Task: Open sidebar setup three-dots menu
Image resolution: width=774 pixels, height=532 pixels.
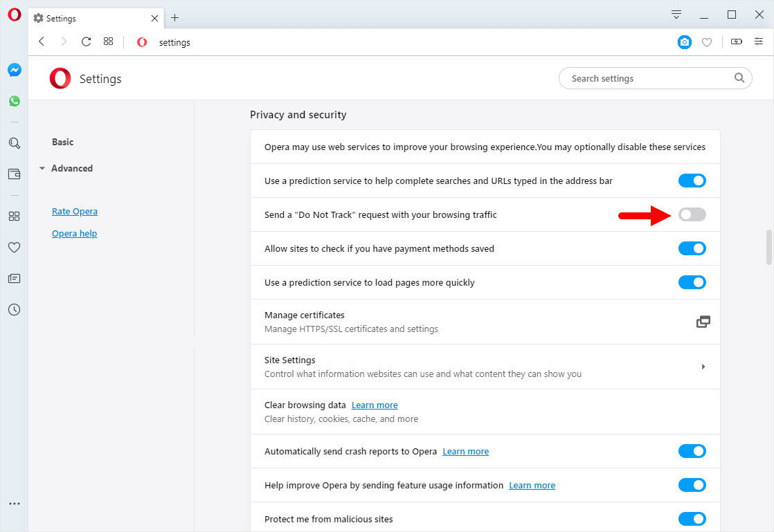Action: coord(15,504)
